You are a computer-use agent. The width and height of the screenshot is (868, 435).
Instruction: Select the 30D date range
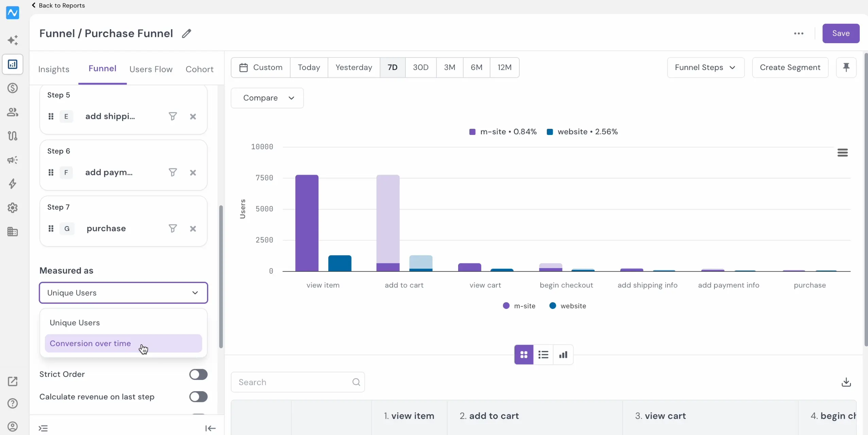421,67
